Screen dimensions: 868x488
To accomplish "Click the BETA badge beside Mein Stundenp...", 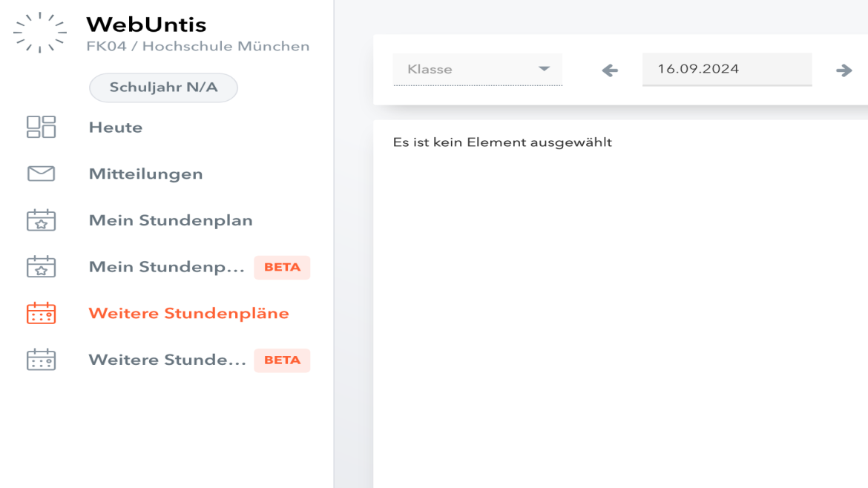I will [x=282, y=267].
